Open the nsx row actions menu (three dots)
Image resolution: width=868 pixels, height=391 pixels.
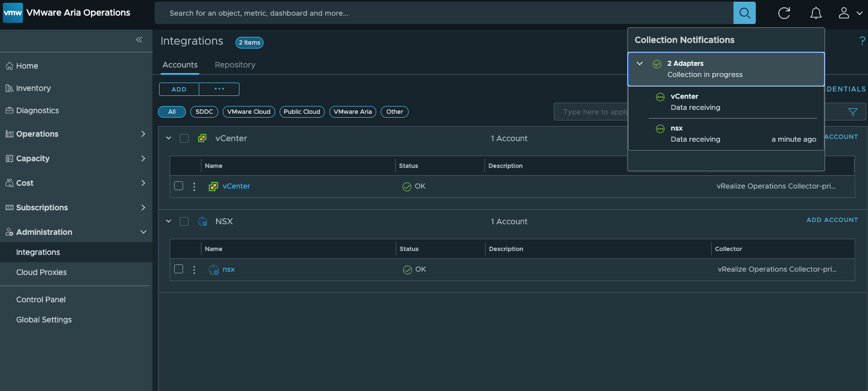pos(194,270)
